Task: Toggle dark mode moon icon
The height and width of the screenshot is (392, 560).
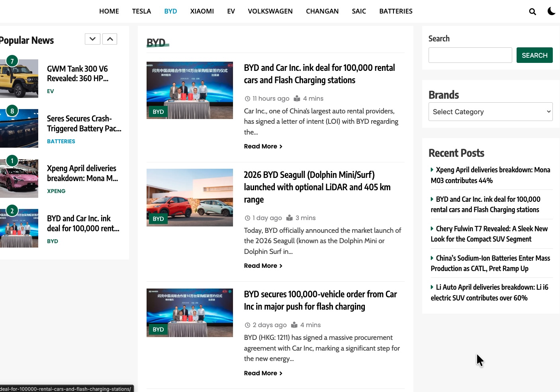Action: [552, 11]
